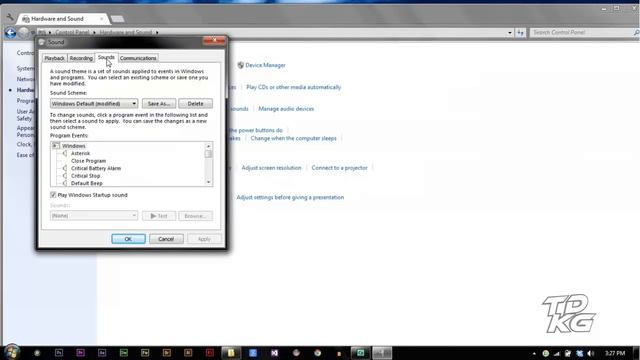Open Adjust screen resolution link
Viewport: 640px width, 360px height.
pyautogui.click(x=271, y=168)
